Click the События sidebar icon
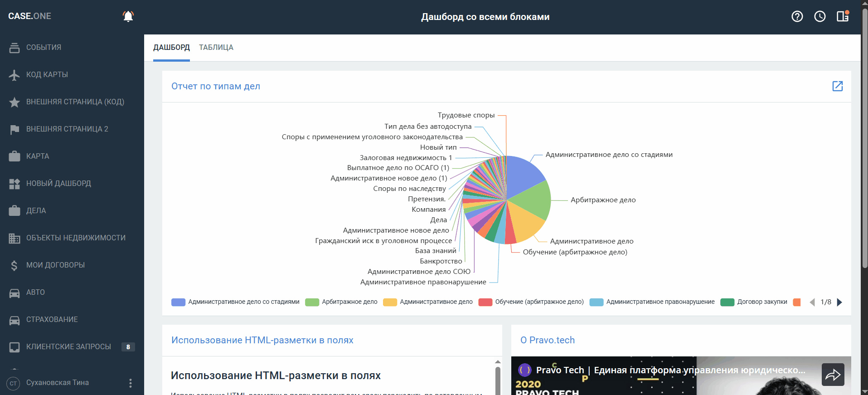Viewport: 868px width, 395px height. coord(15,48)
